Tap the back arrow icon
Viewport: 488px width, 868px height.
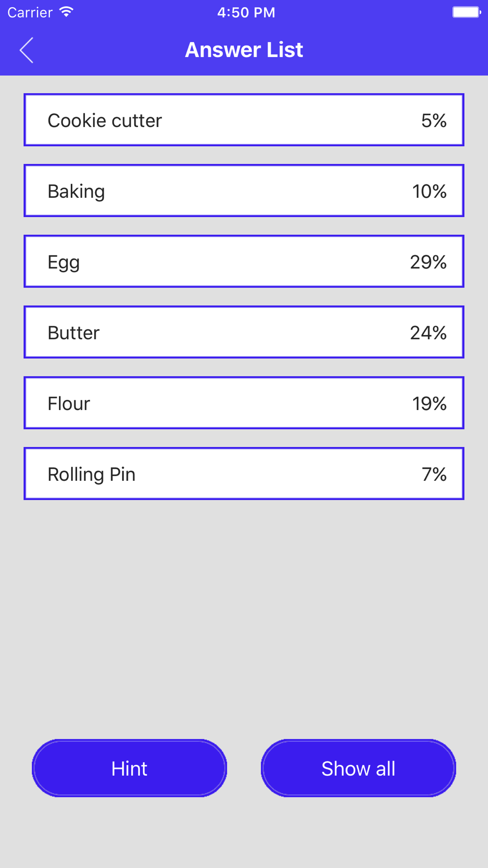pyautogui.click(x=26, y=50)
